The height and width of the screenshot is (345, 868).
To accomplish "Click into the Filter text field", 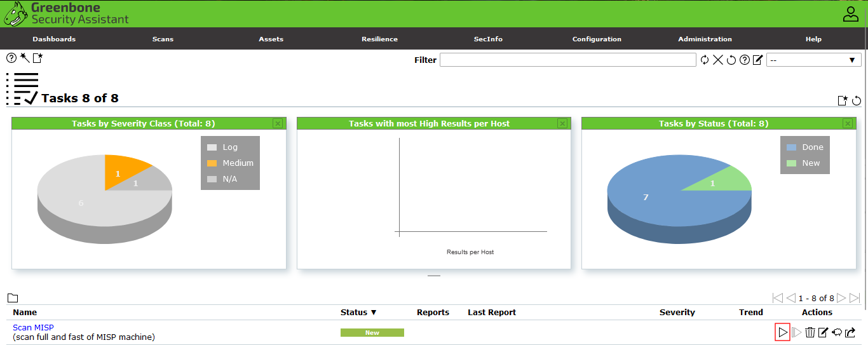I will 567,60.
